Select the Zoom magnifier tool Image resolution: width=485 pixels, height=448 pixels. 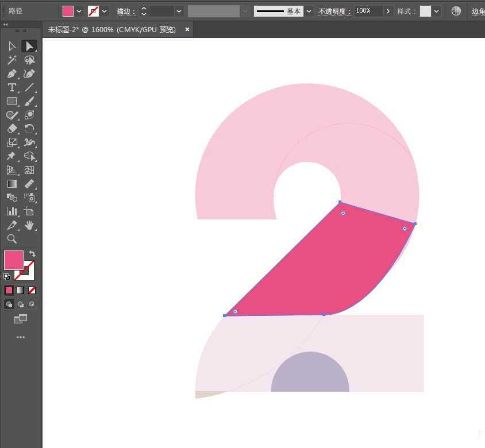pyautogui.click(x=11, y=239)
